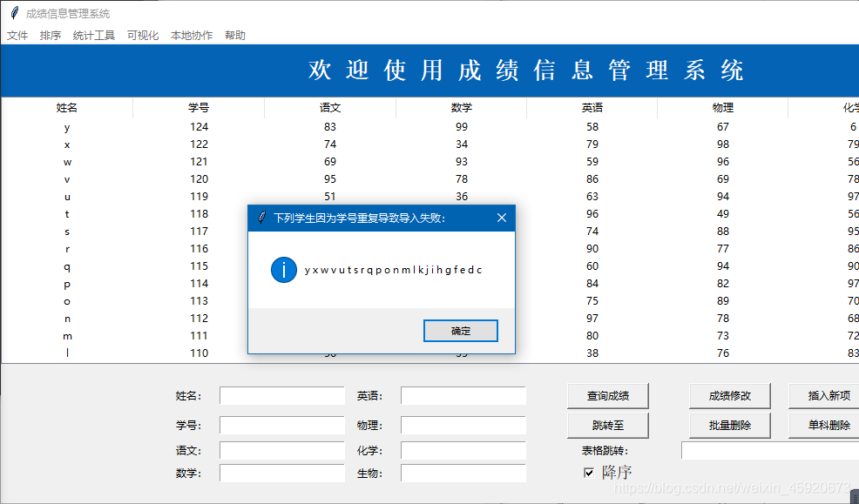The height and width of the screenshot is (504, 859).
Task: Open the 文件 menu
Action: [17, 35]
